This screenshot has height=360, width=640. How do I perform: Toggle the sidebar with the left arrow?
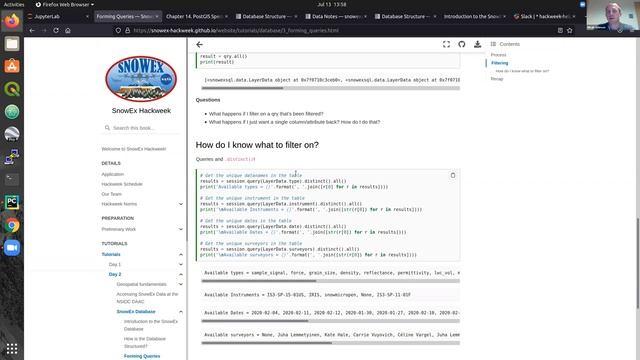pos(199,44)
